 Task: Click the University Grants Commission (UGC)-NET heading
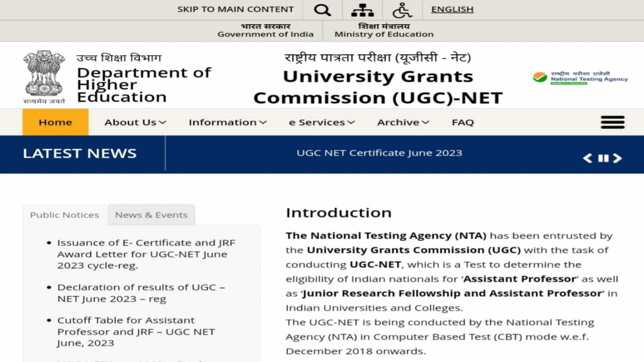(378, 86)
